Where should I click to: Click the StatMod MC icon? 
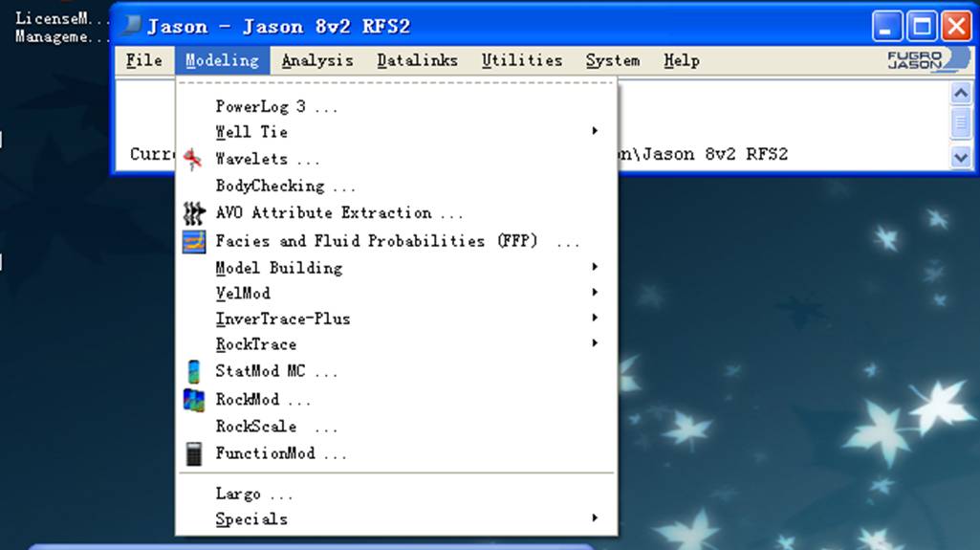point(194,371)
